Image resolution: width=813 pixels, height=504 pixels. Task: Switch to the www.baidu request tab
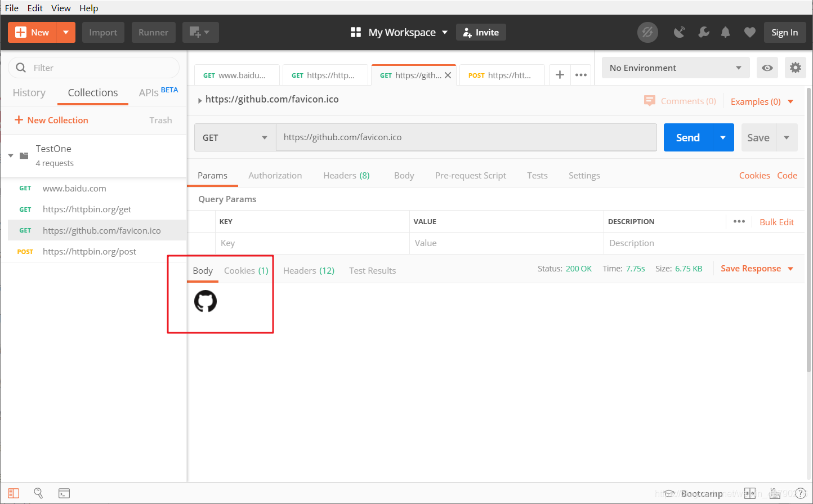tap(237, 75)
